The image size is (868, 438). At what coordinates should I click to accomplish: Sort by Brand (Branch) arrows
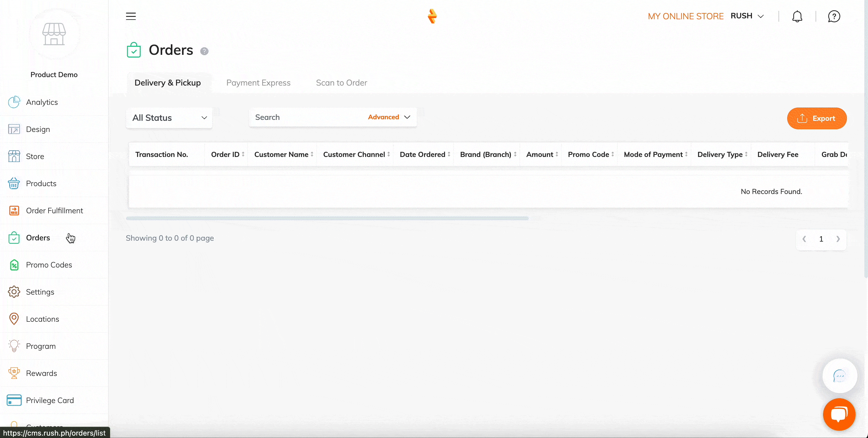pyautogui.click(x=515, y=154)
